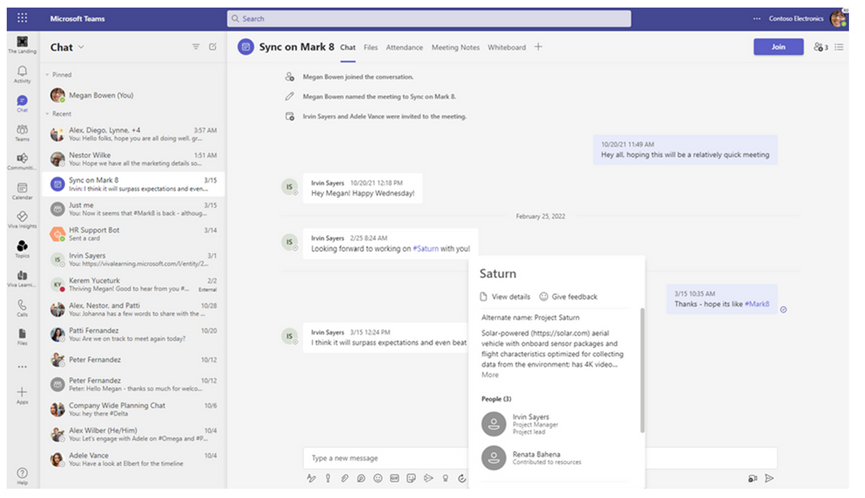
Task: Open Irvin Sayers in Saturn people list
Action: click(x=554, y=424)
